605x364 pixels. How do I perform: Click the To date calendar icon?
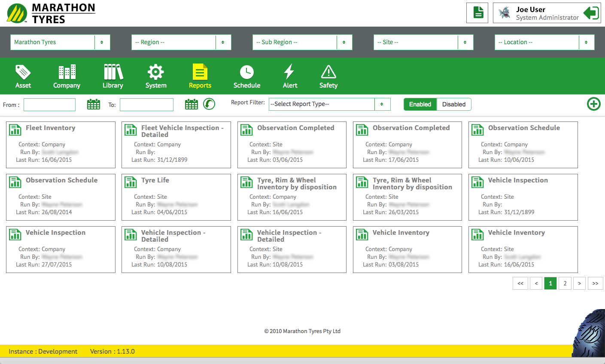(192, 104)
